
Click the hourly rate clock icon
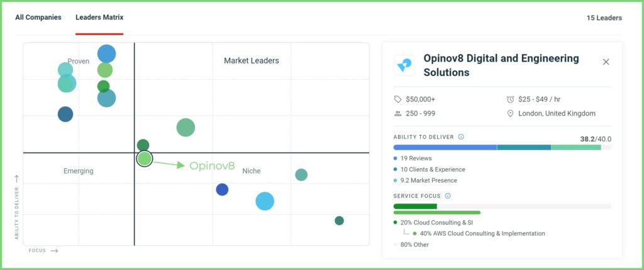510,99
